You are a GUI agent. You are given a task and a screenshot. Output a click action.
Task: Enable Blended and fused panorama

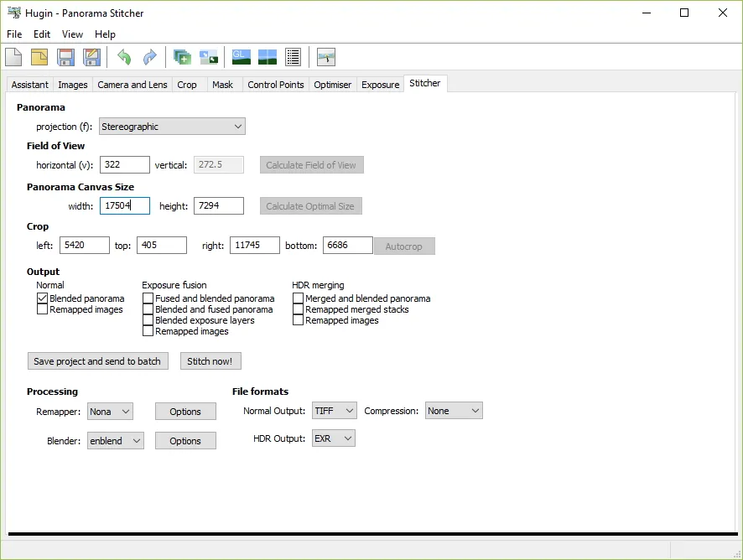tap(148, 309)
